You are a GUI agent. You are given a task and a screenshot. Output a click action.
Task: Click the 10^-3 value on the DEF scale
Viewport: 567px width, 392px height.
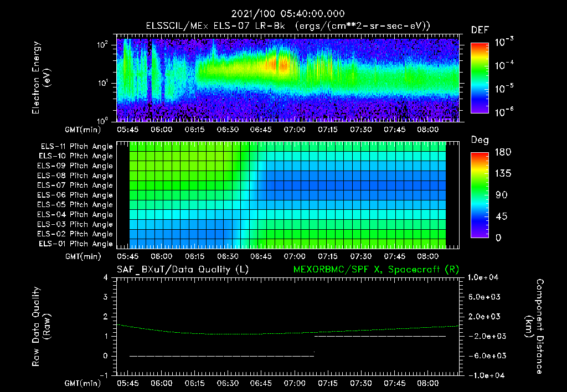pyautogui.click(x=504, y=42)
